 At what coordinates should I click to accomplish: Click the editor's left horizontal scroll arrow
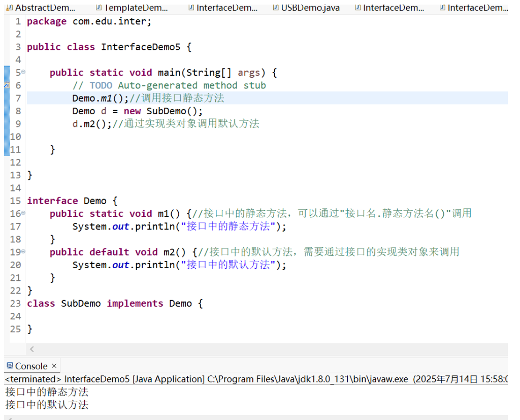(x=31, y=349)
